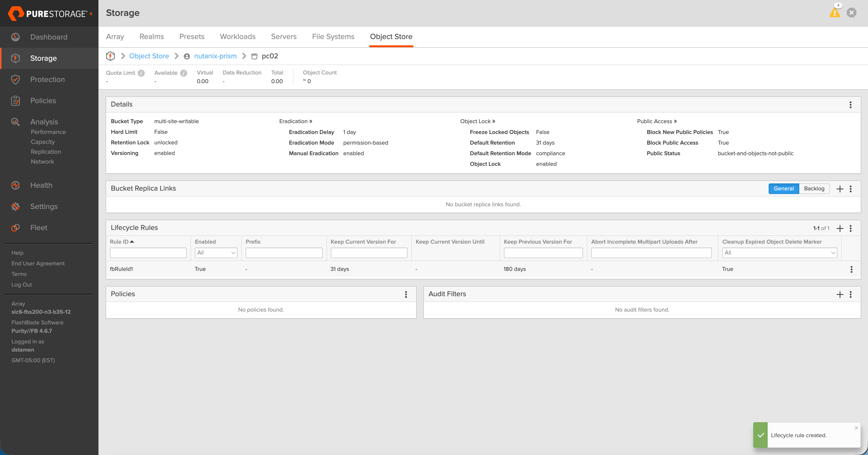Add a lifecycle rule with plus icon
This screenshot has width=868, height=455.
coord(840,228)
